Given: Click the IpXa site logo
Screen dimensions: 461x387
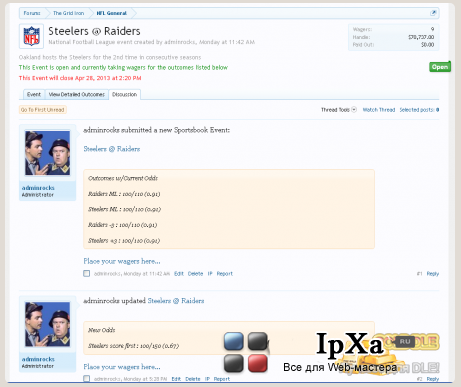Looking at the screenshot, I should pyautogui.click(x=349, y=344).
